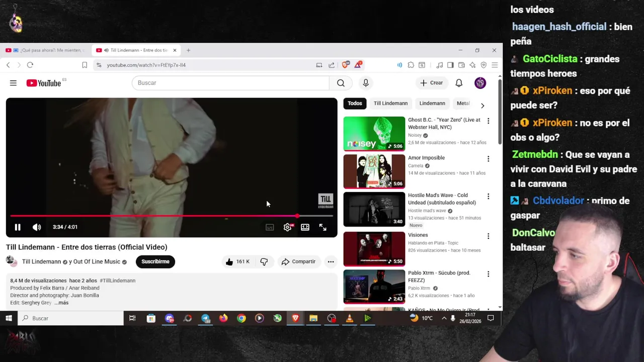This screenshot has height=362, width=644.
Task: Open Ghost B.C. Year Zero video thumbnail
Action: coord(374,134)
